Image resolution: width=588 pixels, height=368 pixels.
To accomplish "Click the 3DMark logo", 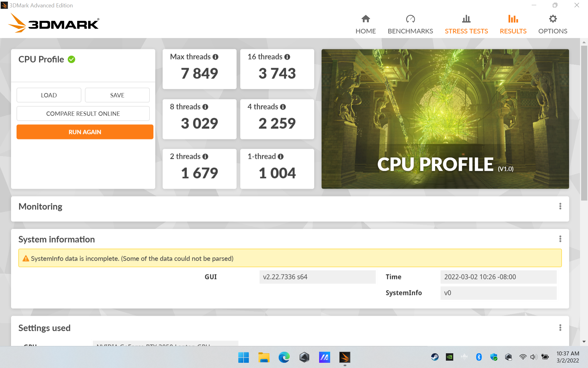I will coord(54,23).
